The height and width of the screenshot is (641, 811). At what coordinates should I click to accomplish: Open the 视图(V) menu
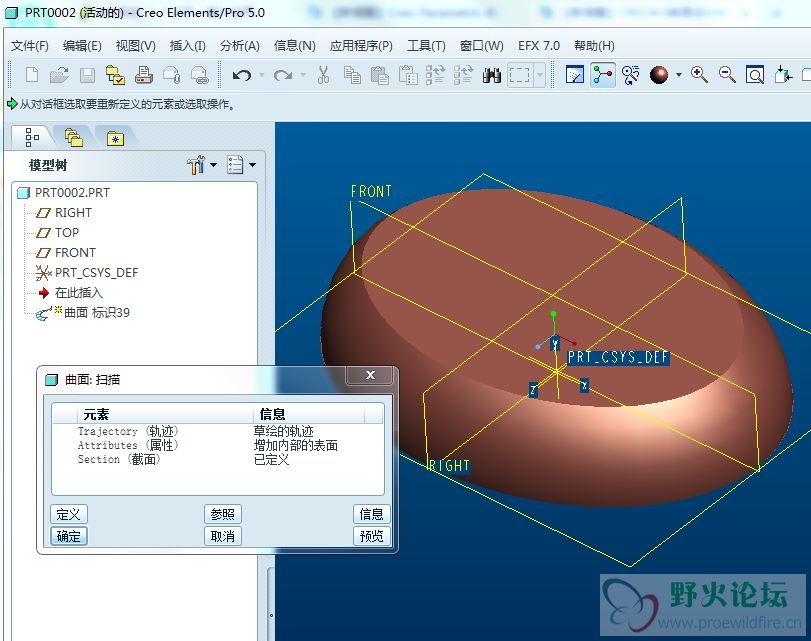[x=136, y=46]
